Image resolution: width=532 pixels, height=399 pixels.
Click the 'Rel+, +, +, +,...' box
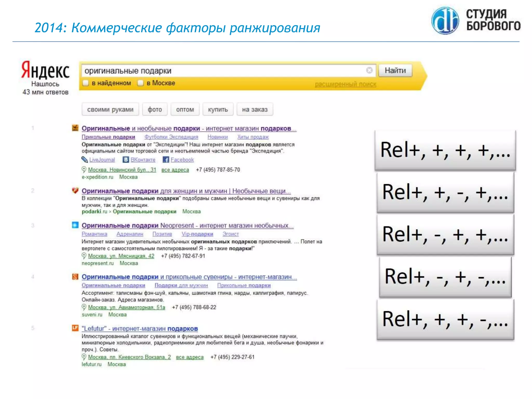[445, 150]
